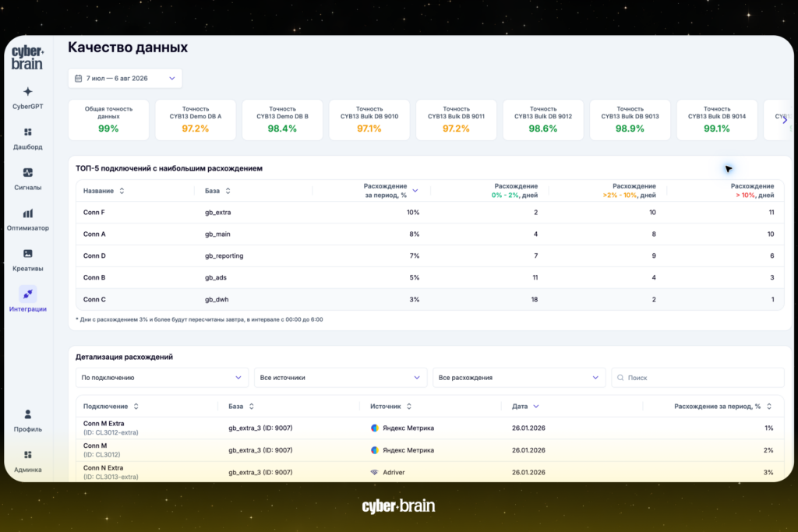Open the Все расхождения filter dropdown
The width and height of the screenshot is (798, 532).
click(x=519, y=378)
